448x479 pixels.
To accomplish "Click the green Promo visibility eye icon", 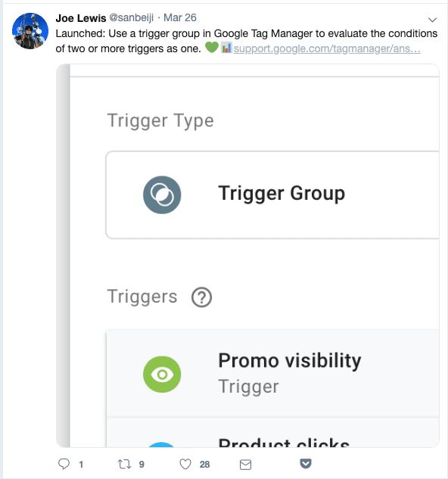I will coord(162,375).
